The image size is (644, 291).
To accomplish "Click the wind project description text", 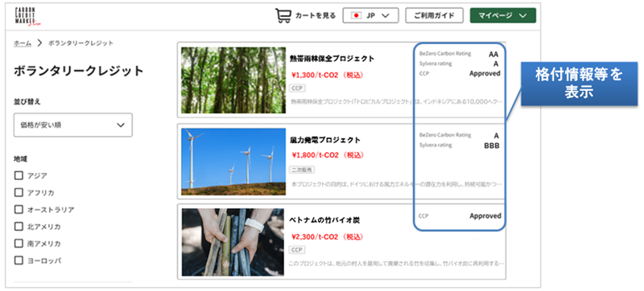I will [x=397, y=184].
